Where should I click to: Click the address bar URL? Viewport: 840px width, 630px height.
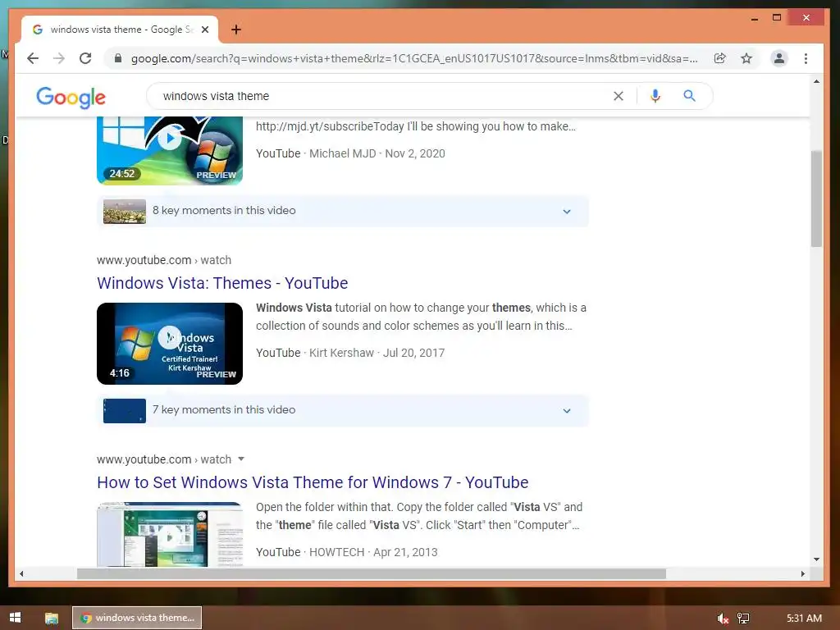[414, 58]
